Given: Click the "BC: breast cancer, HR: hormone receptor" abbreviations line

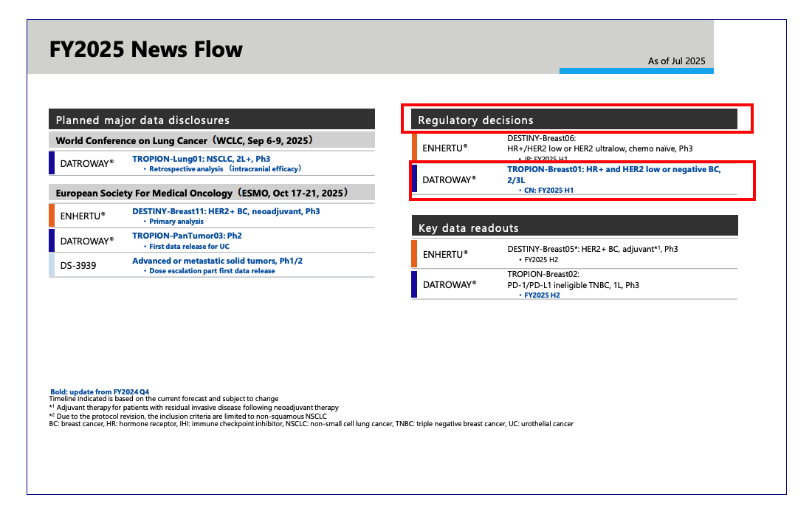Looking at the screenshot, I should (312, 424).
